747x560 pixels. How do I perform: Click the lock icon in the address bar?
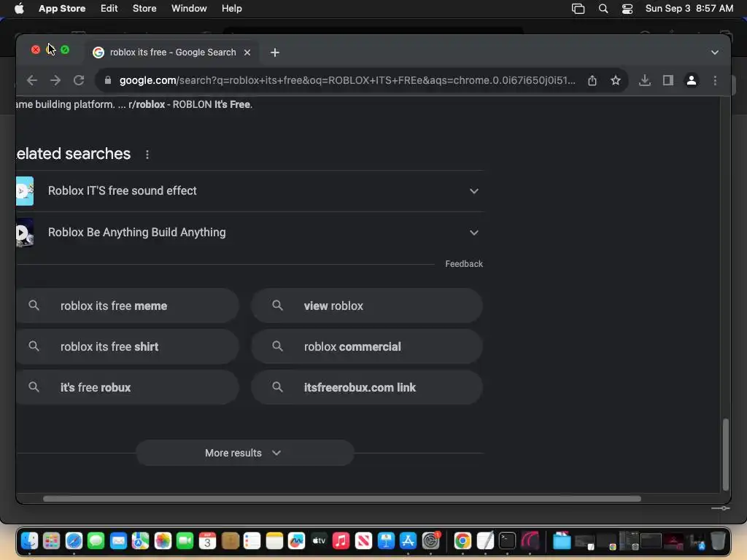pos(108,80)
